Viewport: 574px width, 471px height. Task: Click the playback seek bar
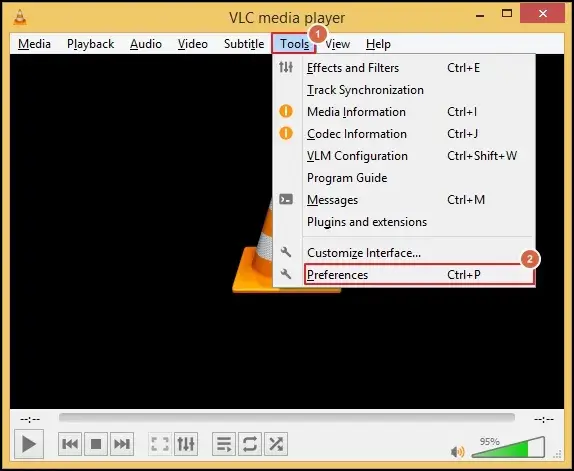pos(287,417)
